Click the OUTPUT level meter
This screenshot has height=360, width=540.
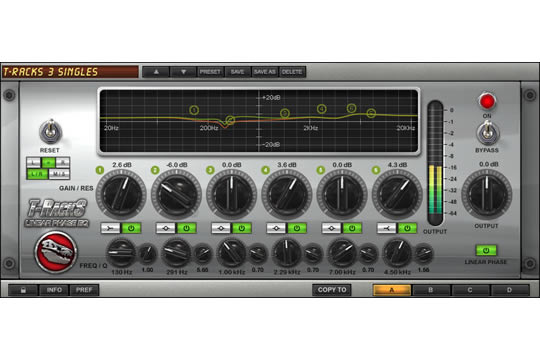(x=435, y=163)
